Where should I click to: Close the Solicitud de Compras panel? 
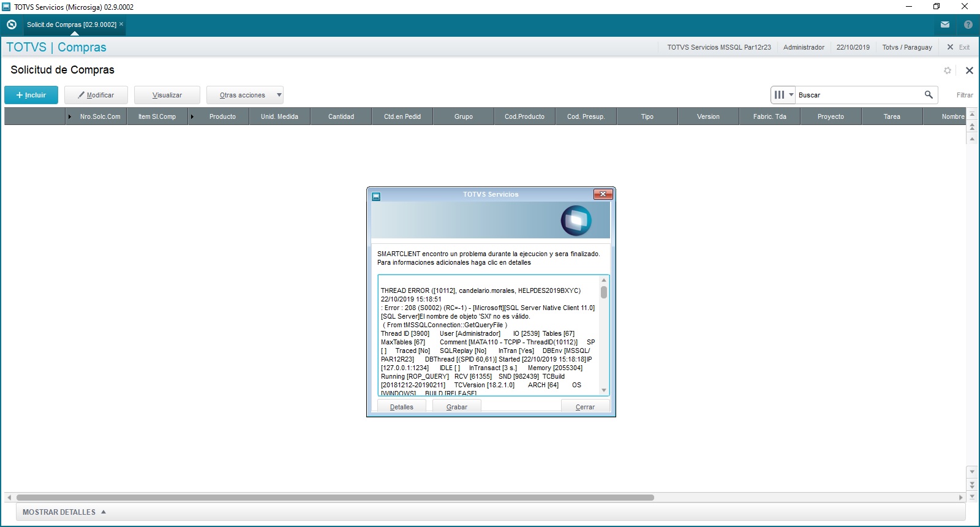click(x=970, y=70)
